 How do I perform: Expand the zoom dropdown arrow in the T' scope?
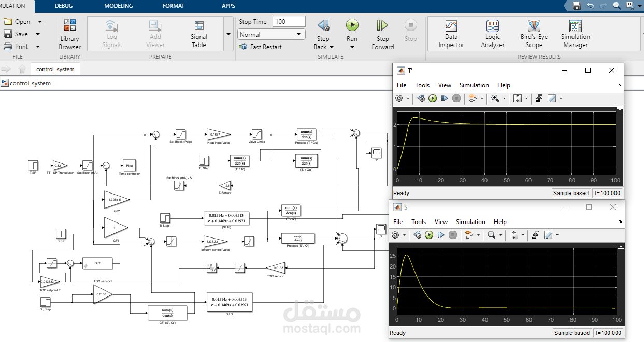[x=504, y=98]
